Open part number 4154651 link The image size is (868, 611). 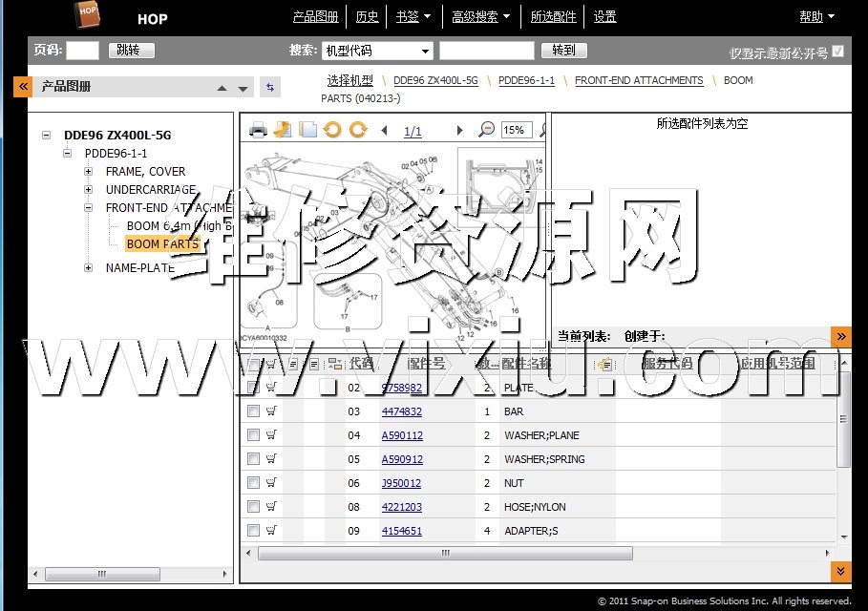[x=401, y=531]
